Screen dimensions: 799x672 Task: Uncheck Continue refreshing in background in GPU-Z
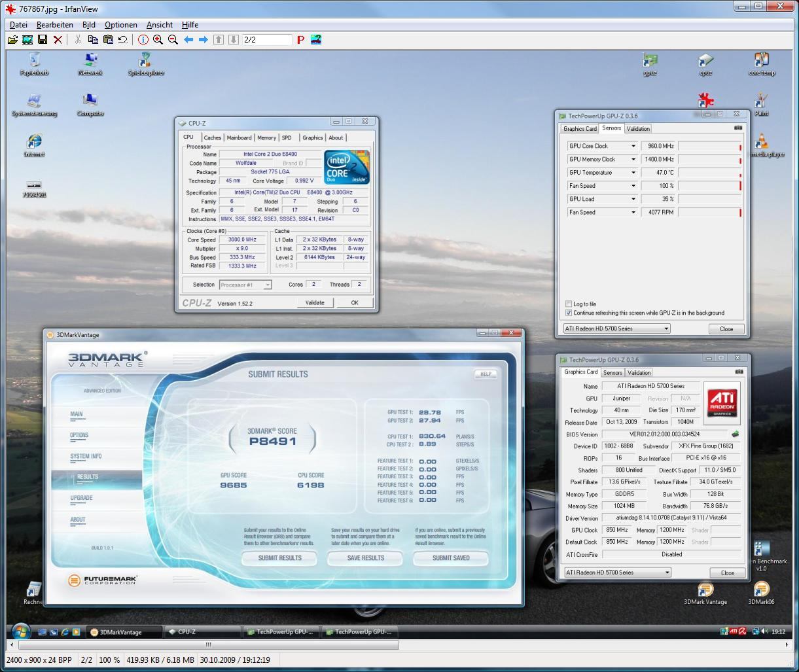coord(568,313)
